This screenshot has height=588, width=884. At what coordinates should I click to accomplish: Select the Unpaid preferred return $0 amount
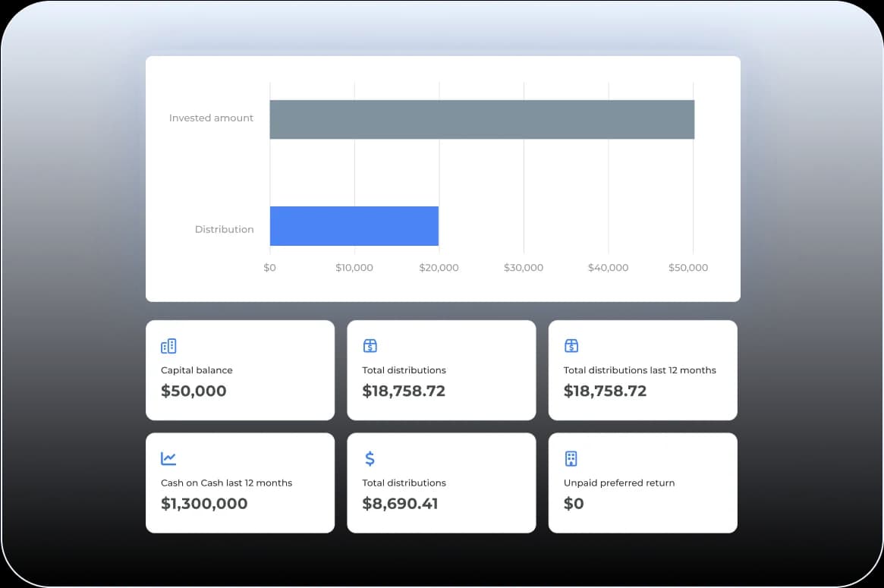[574, 503]
